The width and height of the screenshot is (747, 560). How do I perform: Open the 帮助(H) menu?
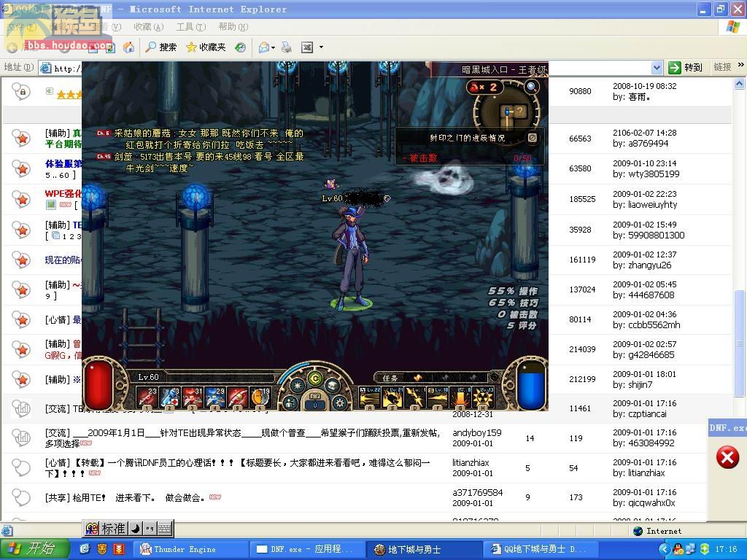pyautogui.click(x=233, y=27)
